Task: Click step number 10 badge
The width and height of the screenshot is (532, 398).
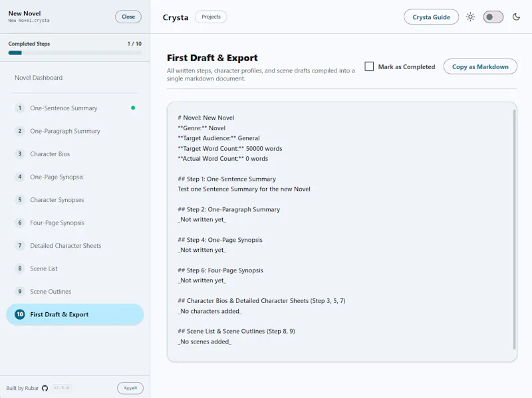Action: (x=20, y=314)
